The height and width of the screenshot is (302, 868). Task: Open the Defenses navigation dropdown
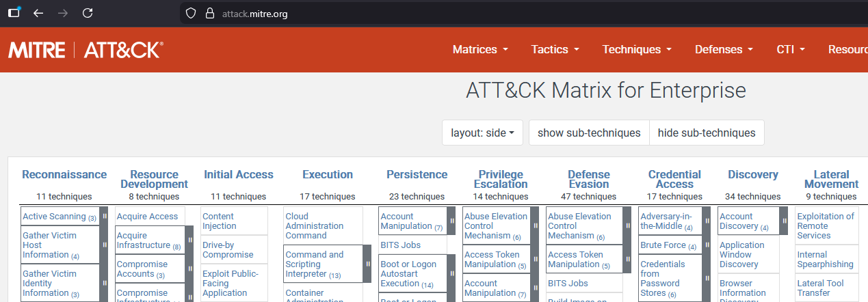tap(724, 49)
